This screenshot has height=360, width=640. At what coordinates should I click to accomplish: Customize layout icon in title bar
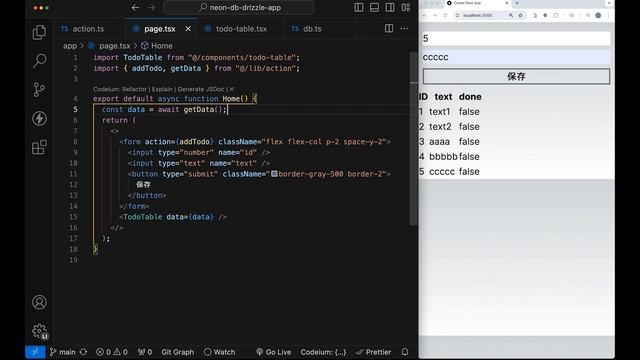[406, 7]
